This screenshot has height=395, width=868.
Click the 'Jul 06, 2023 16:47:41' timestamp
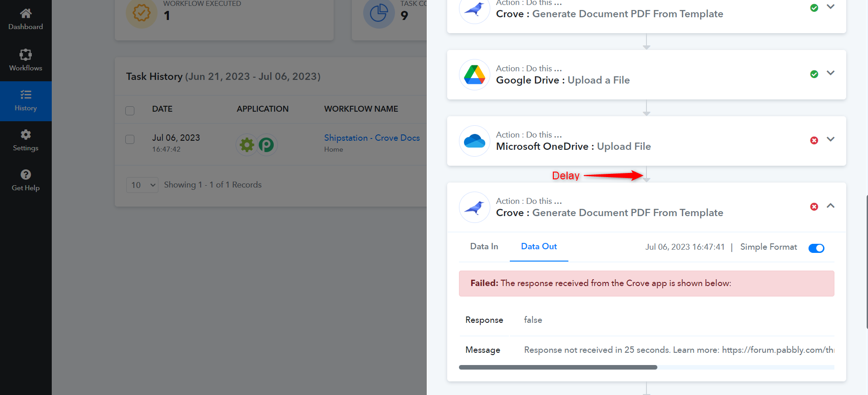pyautogui.click(x=685, y=247)
